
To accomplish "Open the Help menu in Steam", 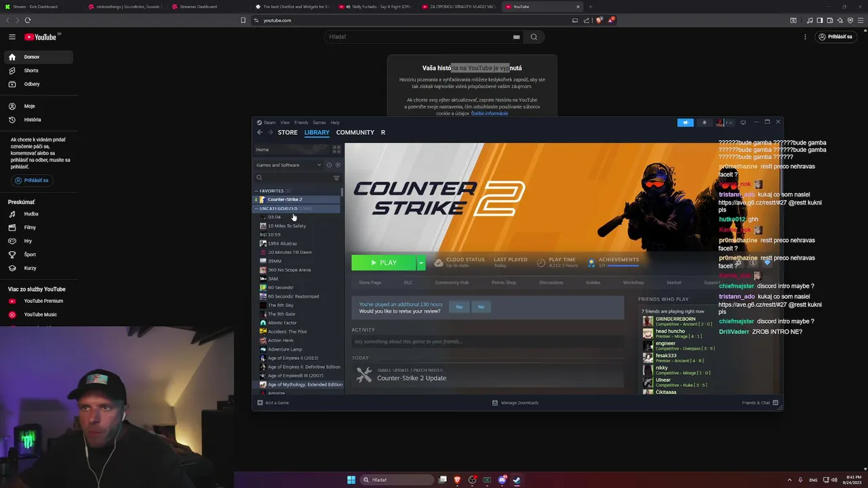I will pos(335,123).
